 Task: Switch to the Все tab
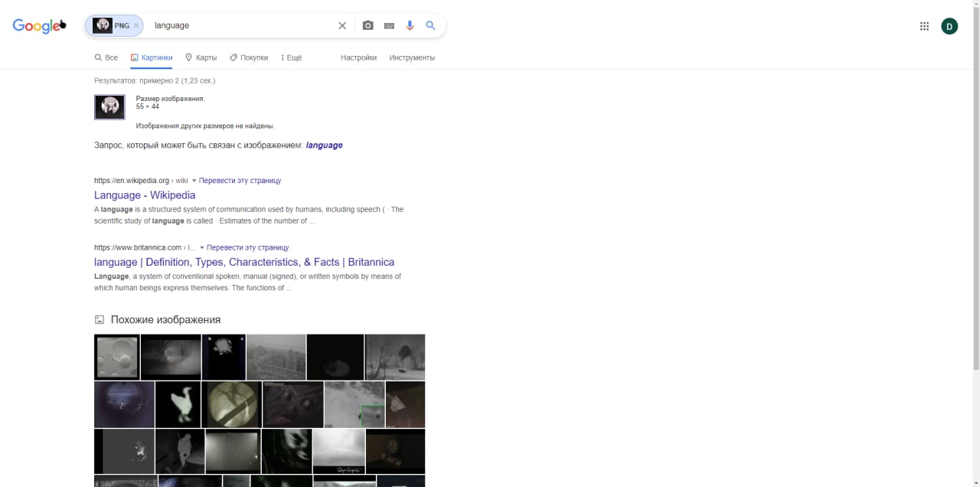point(106,57)
